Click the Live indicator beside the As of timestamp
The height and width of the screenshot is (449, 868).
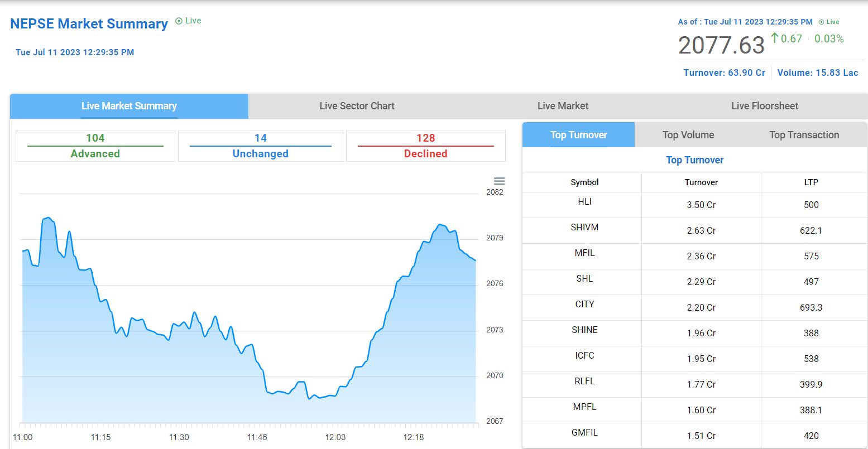(829, 22)
